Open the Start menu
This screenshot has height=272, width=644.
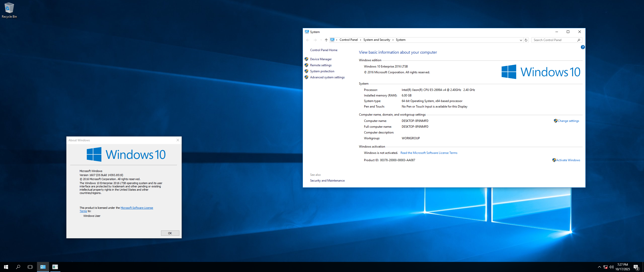(6, 267)
